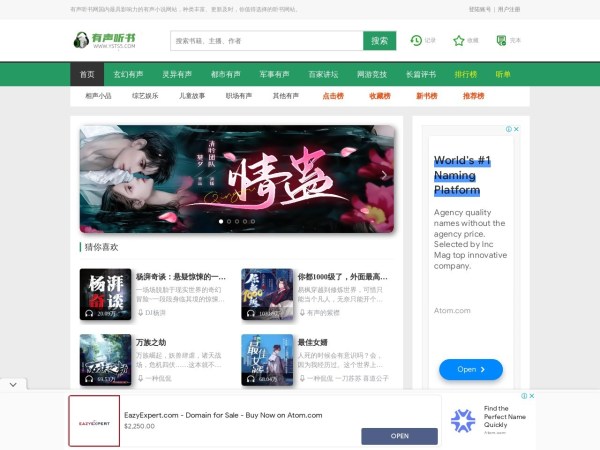Go to next banner slide arrow
The width and height of the screenshot is (600, 450).
(x=384, y=175)
